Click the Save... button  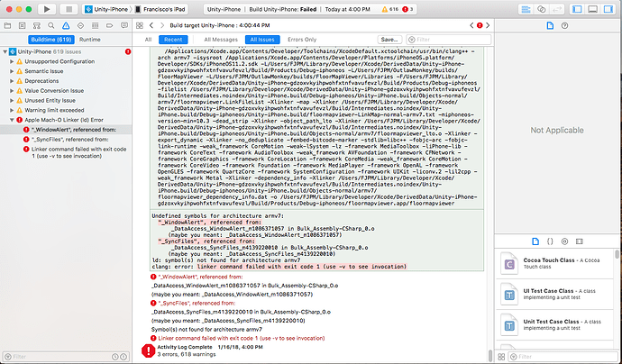(389, 40)
